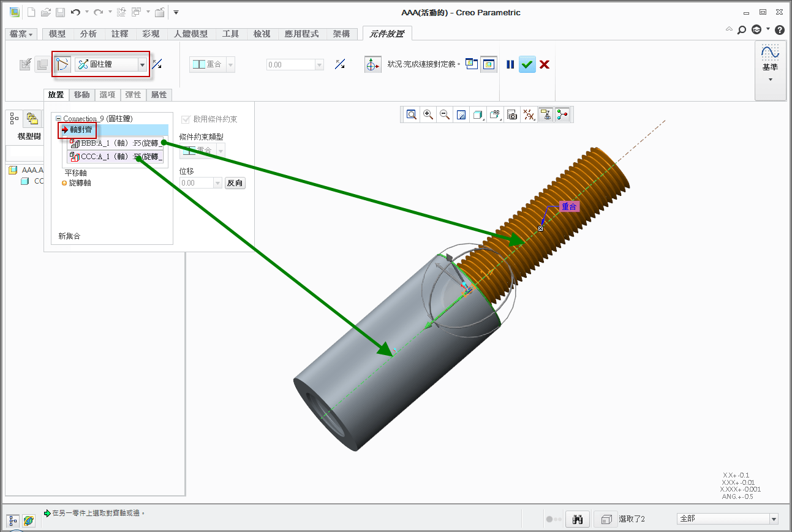Select the 旋轉軸 rotation axis item
The height and width of the screenshot is (532, 792).
(x=80, y=183)
